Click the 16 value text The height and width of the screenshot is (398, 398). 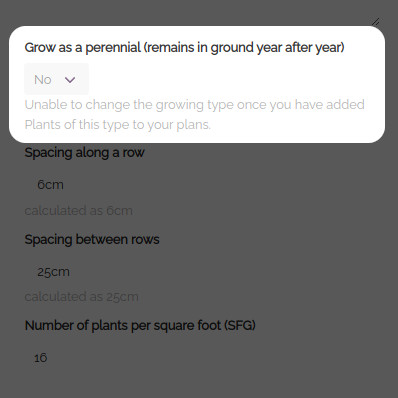(40, 358)
